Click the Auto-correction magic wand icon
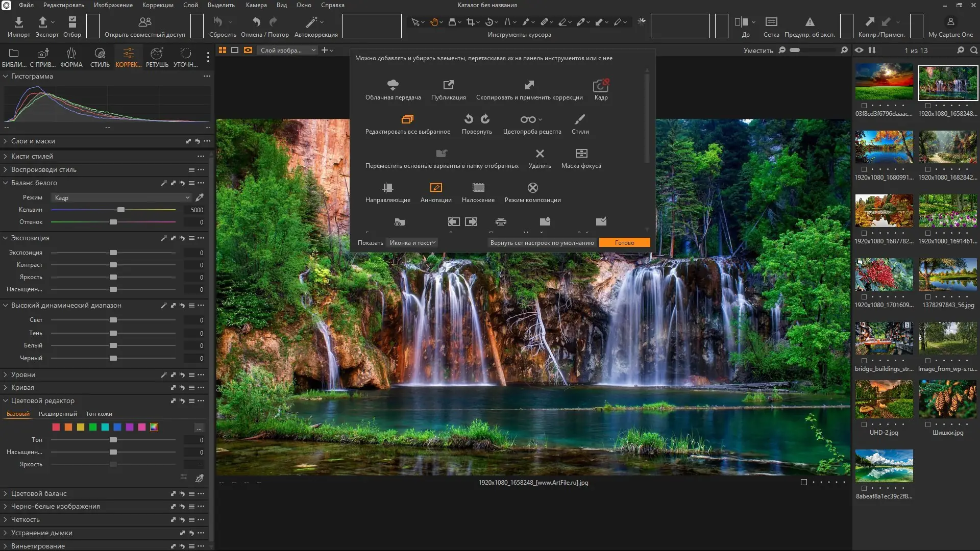Image resolution: width=980 pixels, height=551 pixels. coord(311,22)
